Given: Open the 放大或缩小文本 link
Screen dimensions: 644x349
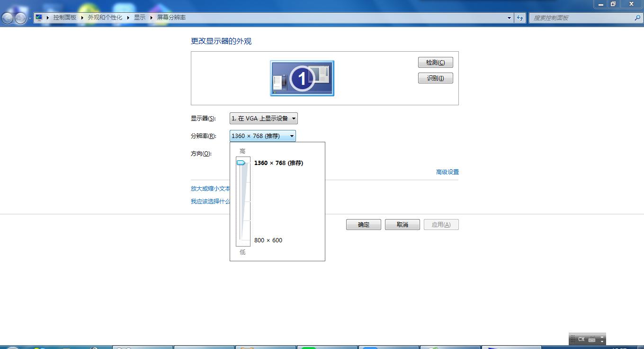Looking at the screenshot, I should [x=210, y=189].
